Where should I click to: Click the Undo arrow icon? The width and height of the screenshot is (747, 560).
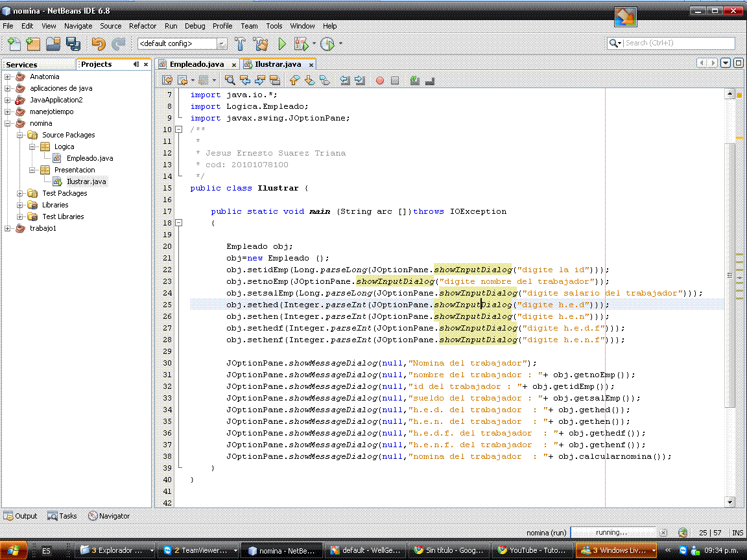pos(98,44)
